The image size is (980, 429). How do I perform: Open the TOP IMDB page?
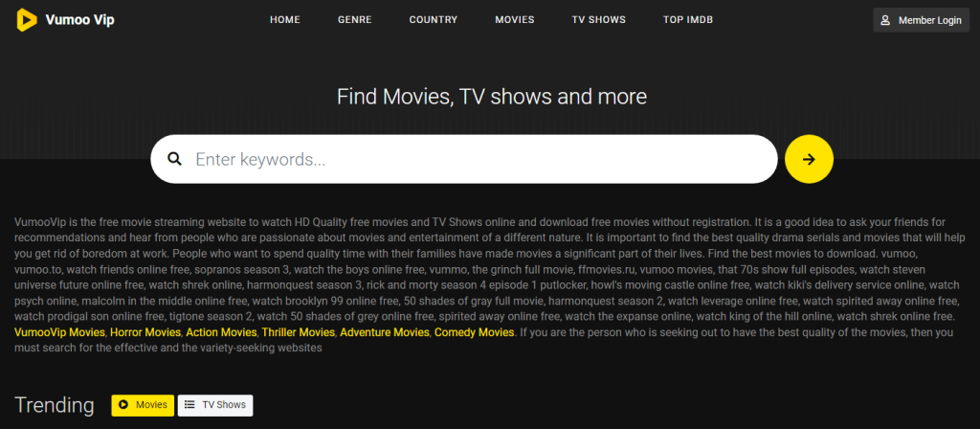[x=688, y=20]
